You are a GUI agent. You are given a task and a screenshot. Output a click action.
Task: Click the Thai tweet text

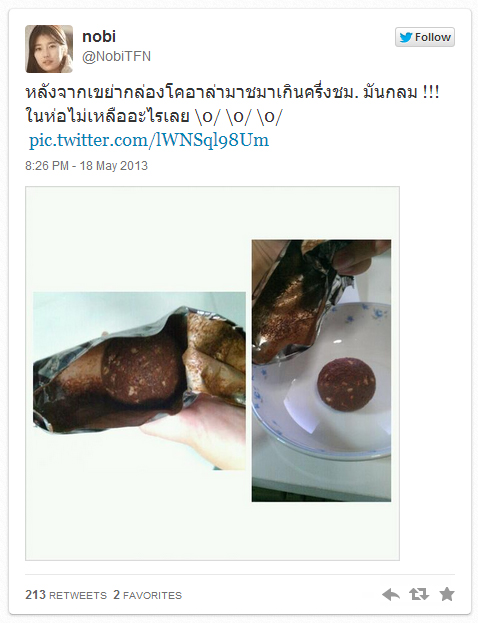point(232,105)
